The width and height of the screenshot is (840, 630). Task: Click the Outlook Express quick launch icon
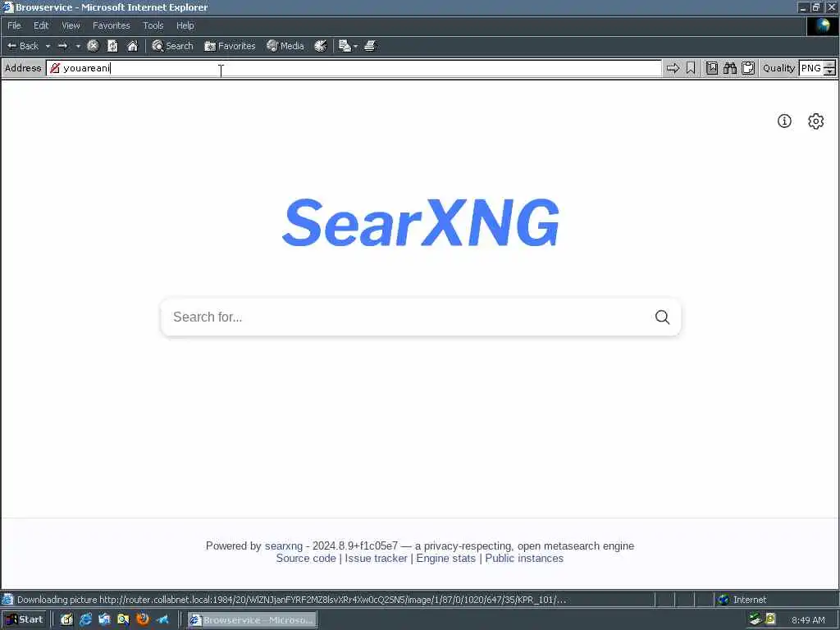tap(104, 620)
